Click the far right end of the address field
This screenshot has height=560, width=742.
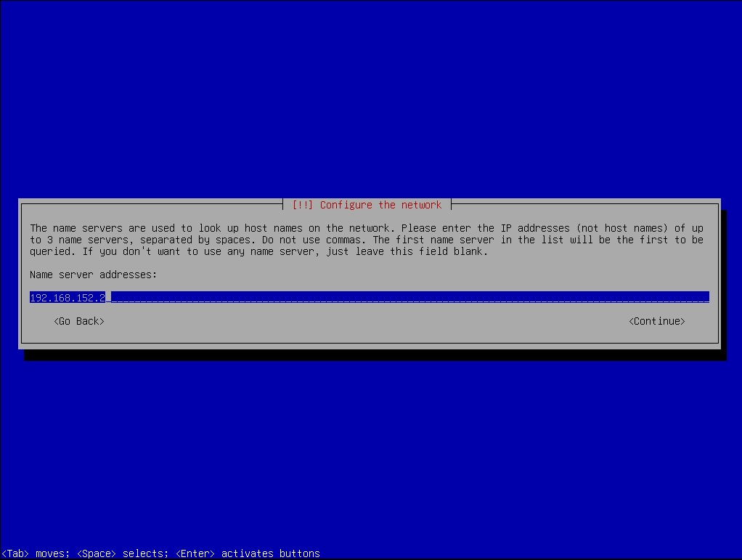pyautogui.click(x=705, y=297)
